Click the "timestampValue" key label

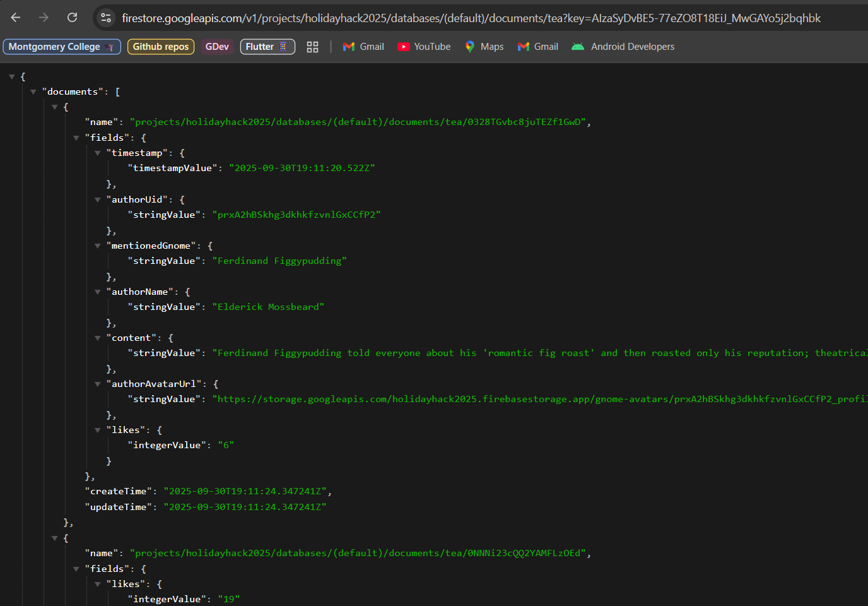[x=173, y=168]
